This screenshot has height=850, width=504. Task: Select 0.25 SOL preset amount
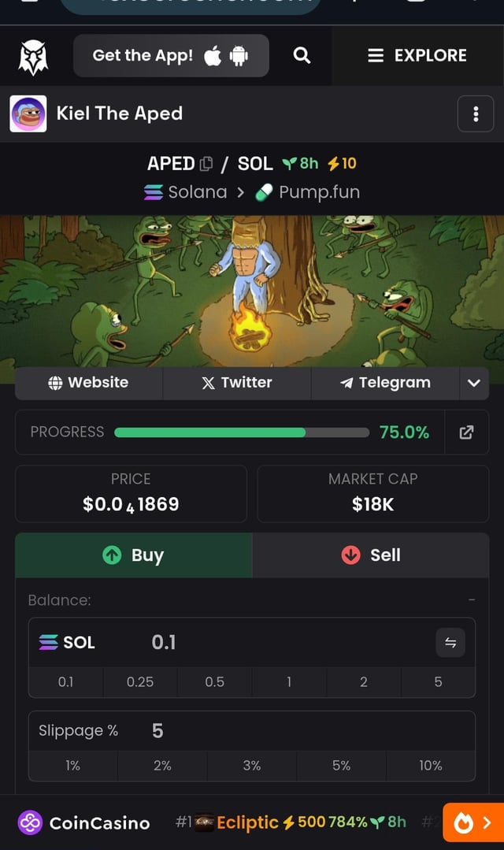tap(140, 682)
